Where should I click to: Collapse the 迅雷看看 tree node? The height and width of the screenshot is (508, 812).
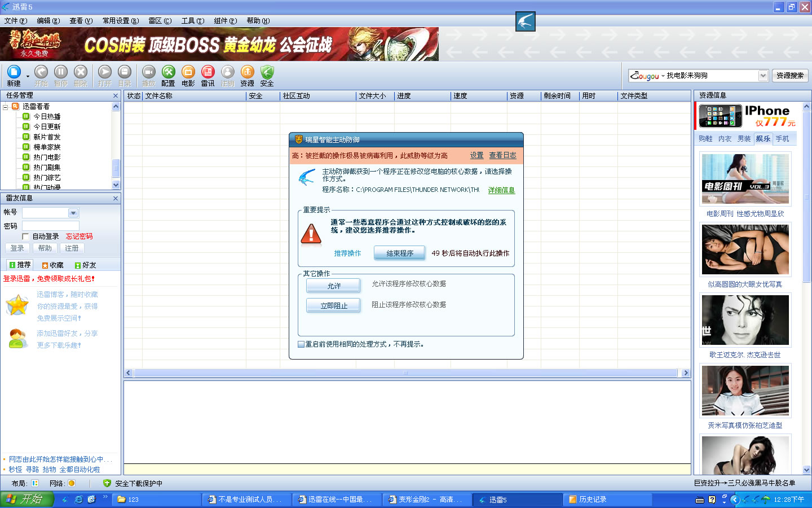click(x=6, y=107)
